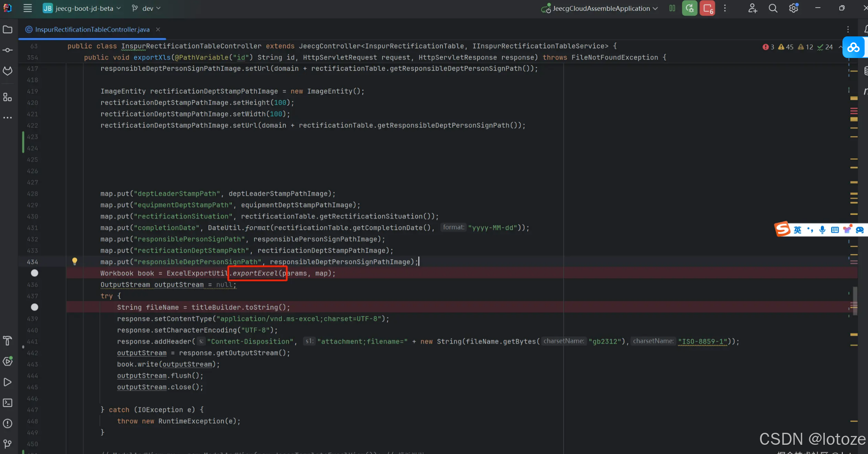Open the Problems tool window icon
This screenshot has height=454, width=868.
(x=8, y=424)
